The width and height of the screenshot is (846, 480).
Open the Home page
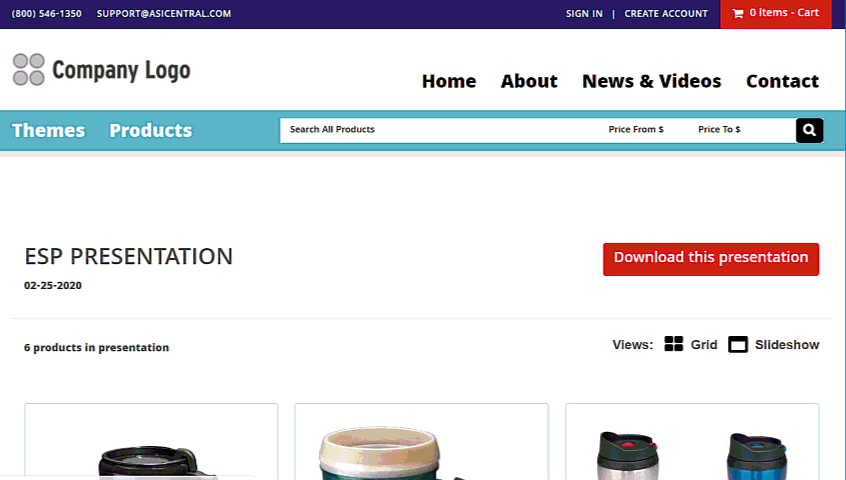[449, 81]
